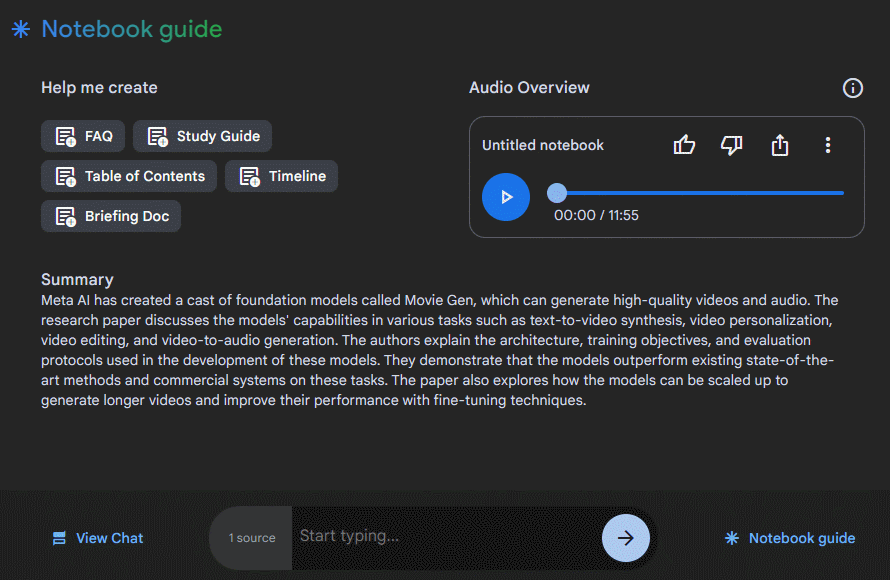The width and height of the screenshot is (890, 580).
Task: Click the share audio icon
Action: pos(780,146)
